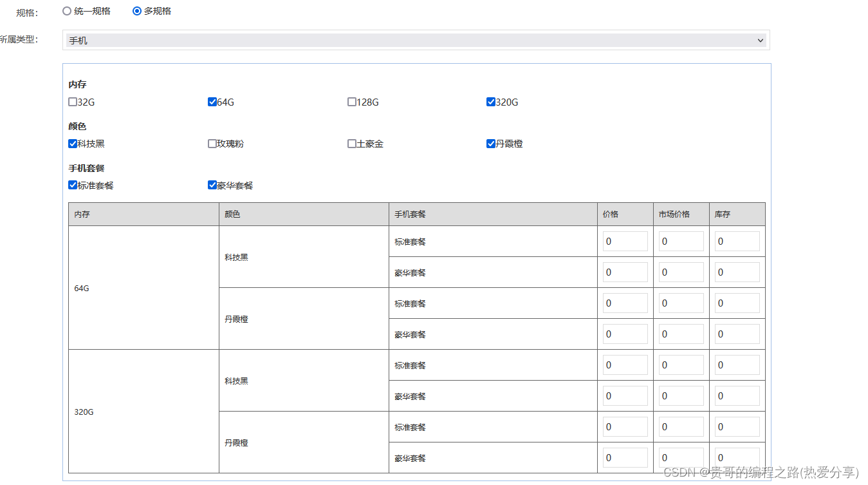Check the 土豪金 color checkbox
Viewport: 868px width, 485px height.
coord(352,144)
